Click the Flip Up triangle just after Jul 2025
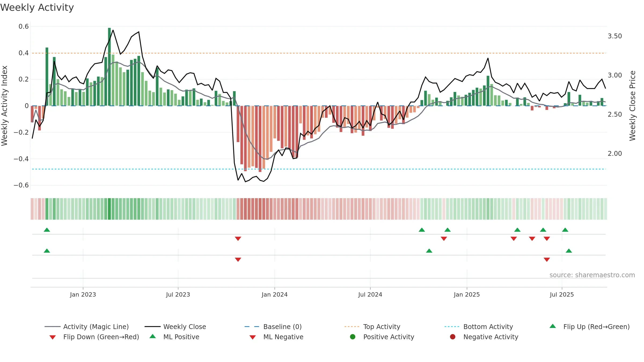The height and width of the screenshot is (362, 644). 565,230
